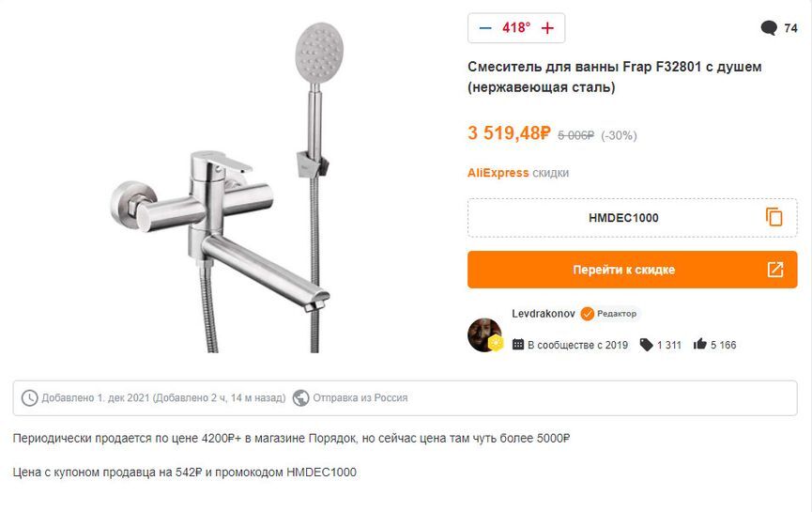Click the 74 comments count
The height and width of the screenshot is (512, 812).
(790, 28)
